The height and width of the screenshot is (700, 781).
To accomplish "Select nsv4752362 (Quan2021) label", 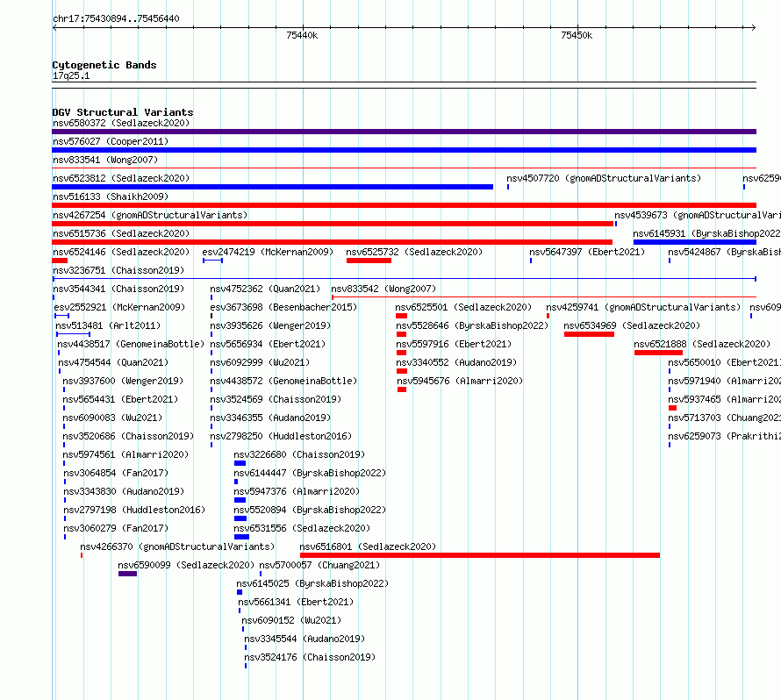I will pos(266,289).
